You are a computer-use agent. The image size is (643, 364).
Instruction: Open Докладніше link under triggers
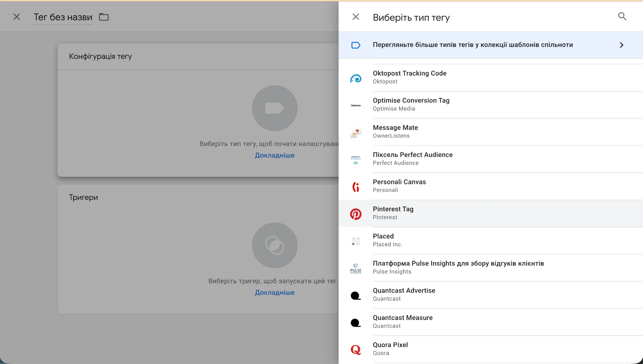pos(275,293)
